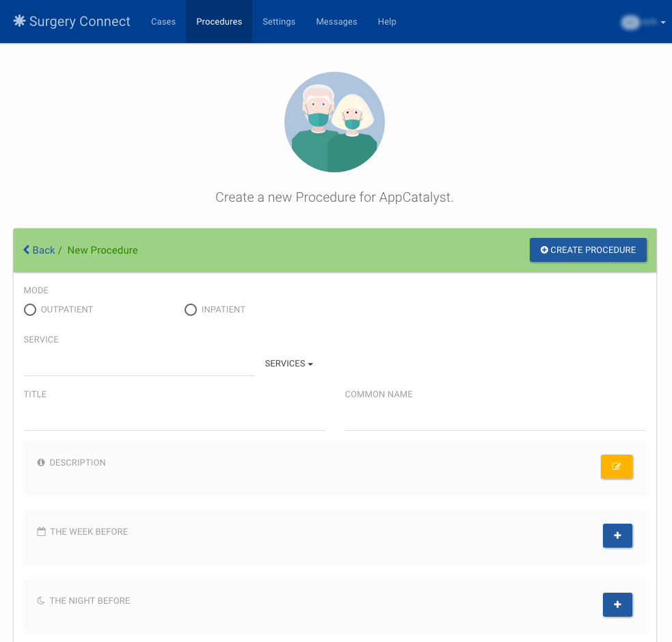This screenshot has width=672, height=642.
Task: Click the plus-circle icon inside CREATE PROCEDURE
Action: coord(544,250)
